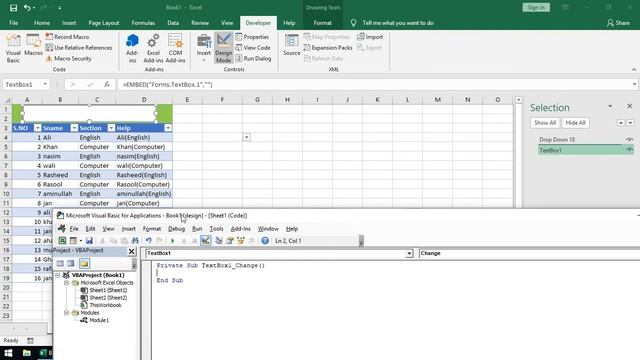
Task: Collapse Microsoft Excel Objects folder
Action: [66, 283]
